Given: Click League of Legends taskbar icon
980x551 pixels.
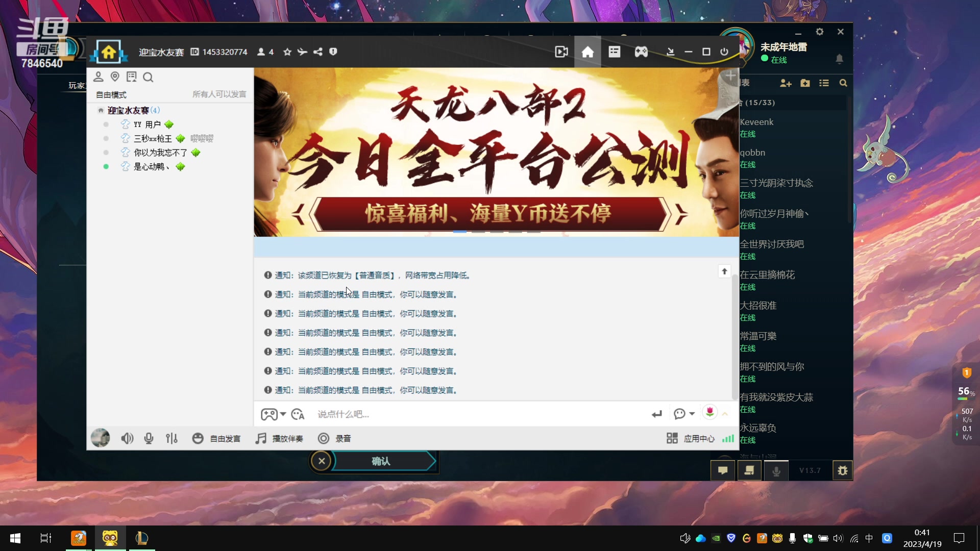Looking at the screenshot, I should point(142,538).
